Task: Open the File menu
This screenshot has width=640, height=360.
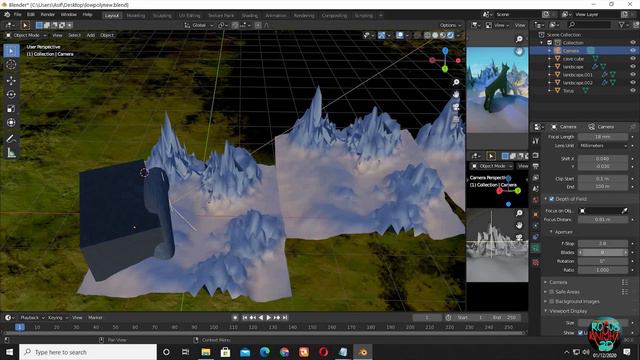Action: 18,15
